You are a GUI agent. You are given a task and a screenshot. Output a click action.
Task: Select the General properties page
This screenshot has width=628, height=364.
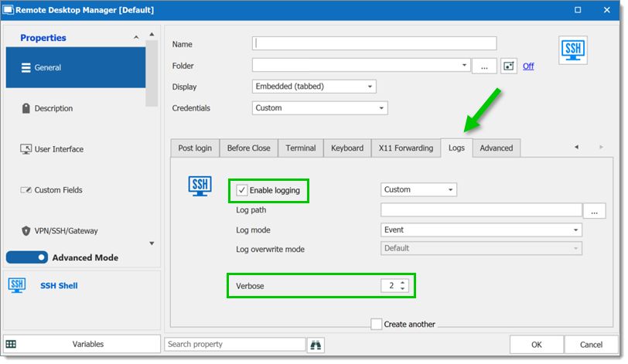pyautogui.click(x=76, y=67)
